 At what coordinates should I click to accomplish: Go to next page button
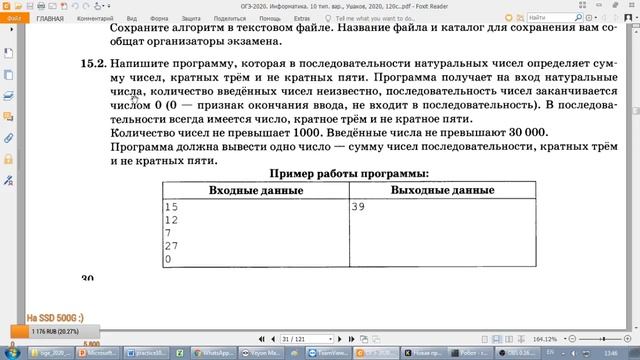pos(340,339)
